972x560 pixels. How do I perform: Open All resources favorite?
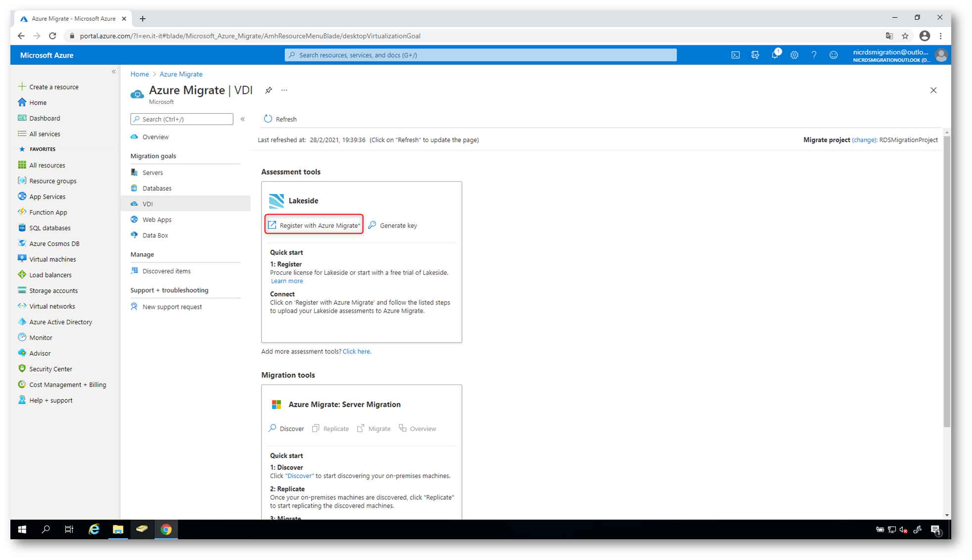[x=42, y=165]
